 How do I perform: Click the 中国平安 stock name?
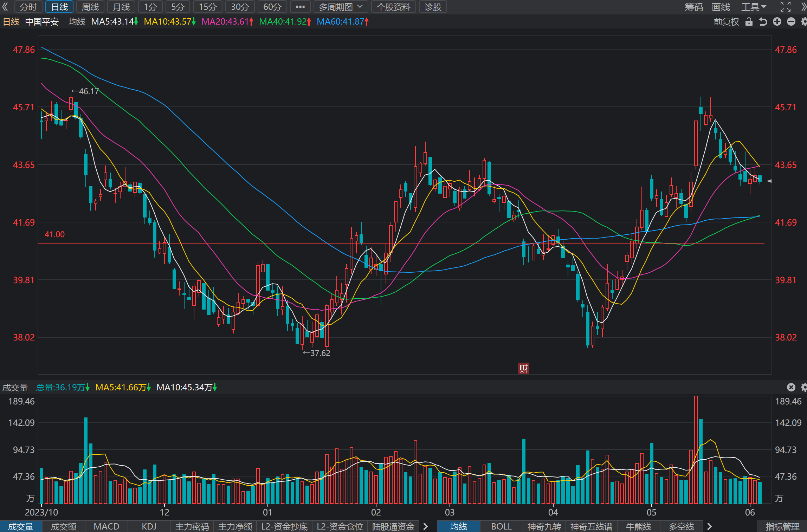[42, 22]
